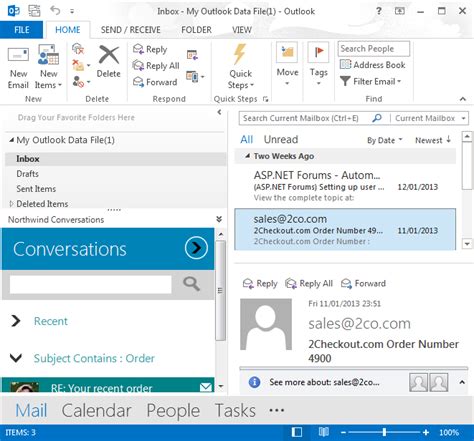Click the Ignore conversation icon

(78, 49)
